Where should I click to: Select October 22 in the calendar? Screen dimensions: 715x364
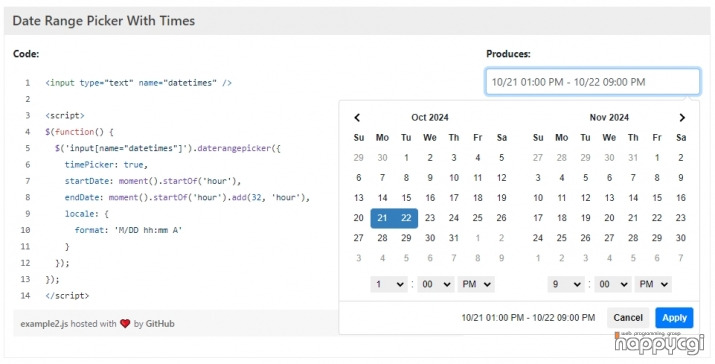[406, 218]
